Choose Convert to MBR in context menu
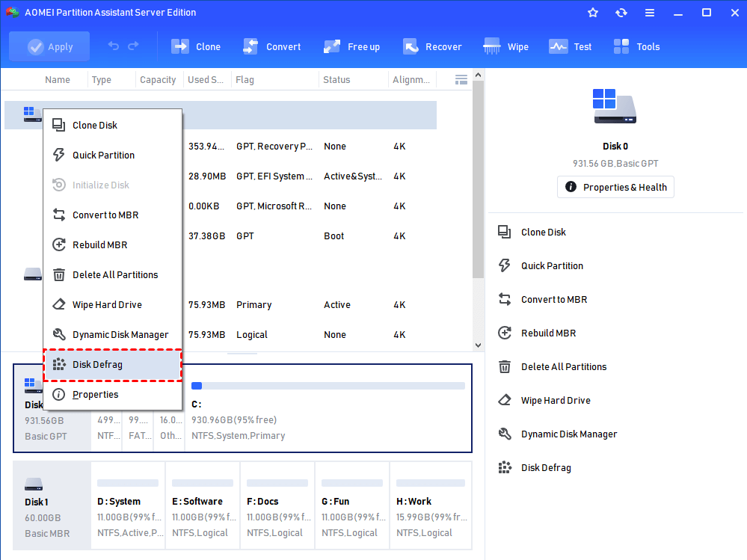Image resolution: width=747 pixels, height=560 pixels. (112, 215)
